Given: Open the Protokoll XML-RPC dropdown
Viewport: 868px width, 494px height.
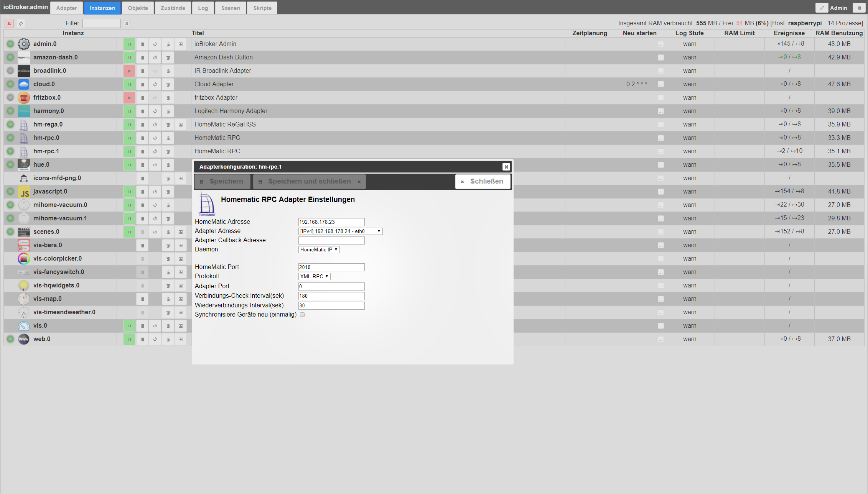Looking at the screenshot, I should coord(314,276).
